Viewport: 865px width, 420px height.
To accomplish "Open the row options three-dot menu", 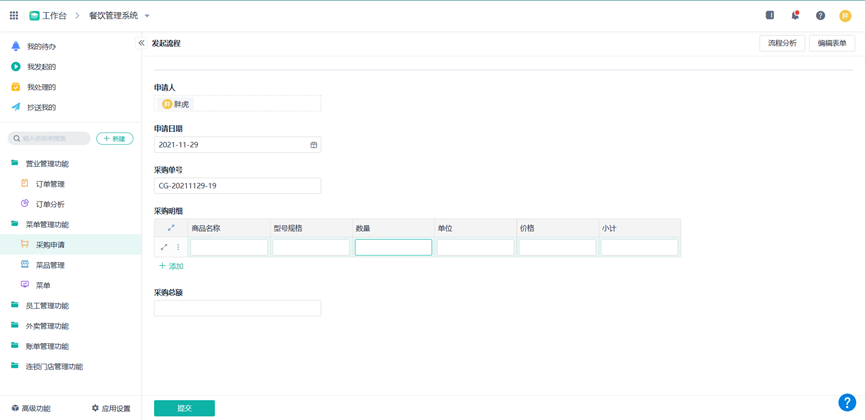I will (178, 247).
